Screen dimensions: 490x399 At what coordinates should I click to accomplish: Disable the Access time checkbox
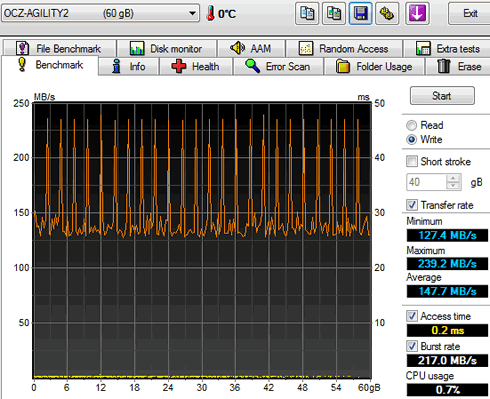(412, 316)
